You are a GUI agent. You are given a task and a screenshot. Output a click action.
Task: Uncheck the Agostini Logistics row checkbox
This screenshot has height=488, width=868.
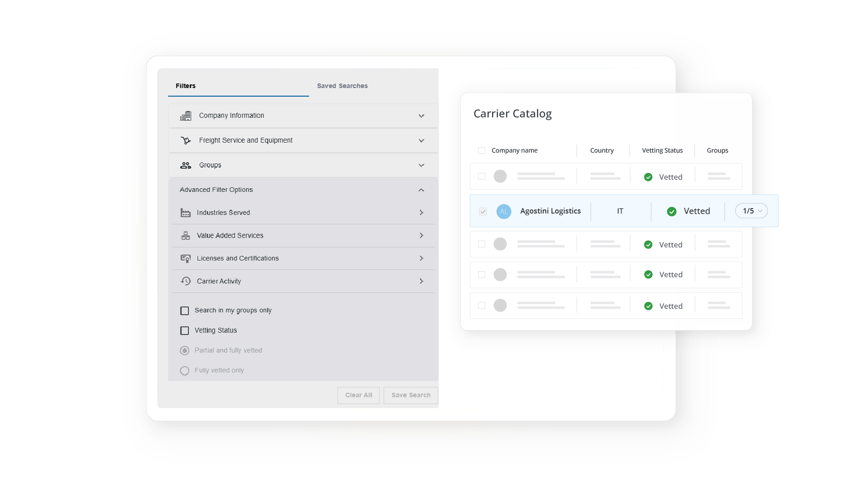tap(483, 211)
